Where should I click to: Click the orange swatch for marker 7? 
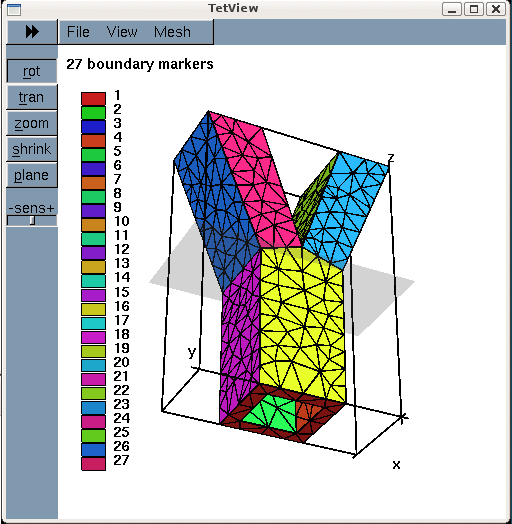(x=94, y=183)
